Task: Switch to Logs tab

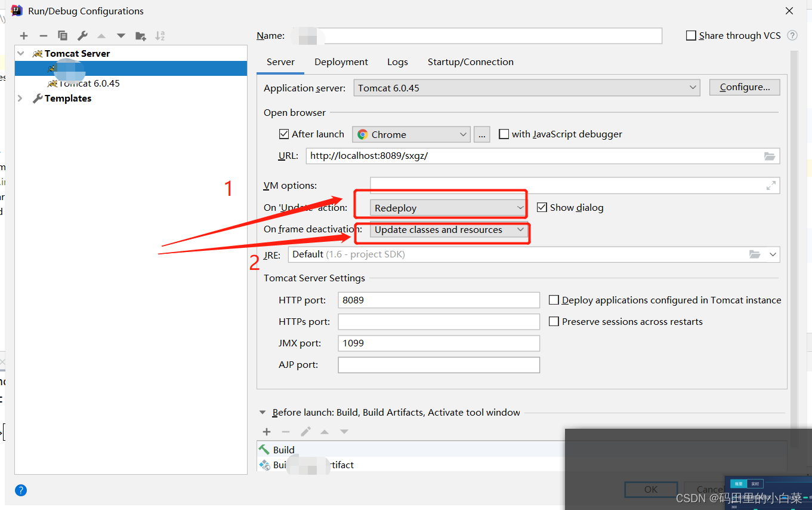Action: click(x=397, y=62)
